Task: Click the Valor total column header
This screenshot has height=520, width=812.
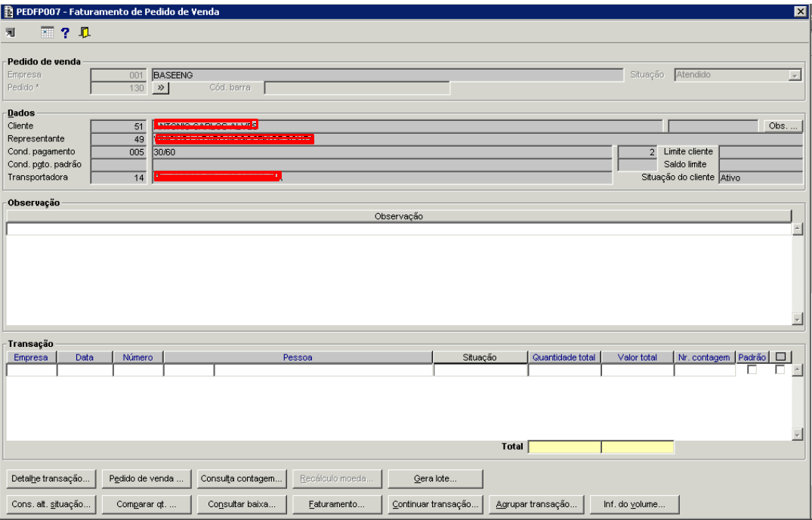Action: 638,357
